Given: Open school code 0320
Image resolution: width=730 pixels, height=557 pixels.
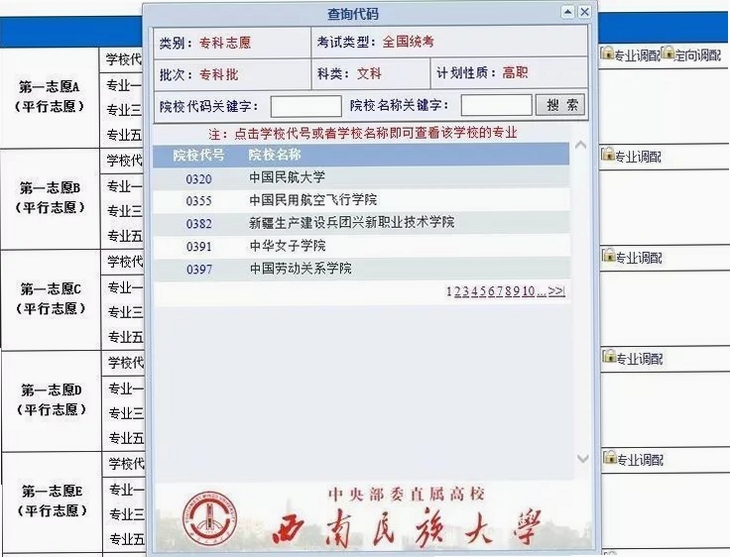Looking at the screenshot, I should tap(199, 179).
